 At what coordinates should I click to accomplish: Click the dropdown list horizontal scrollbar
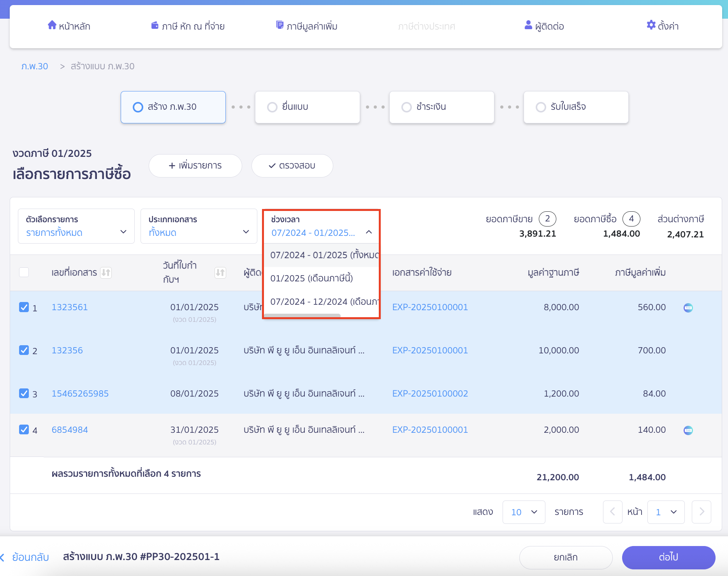coord(302,316)
